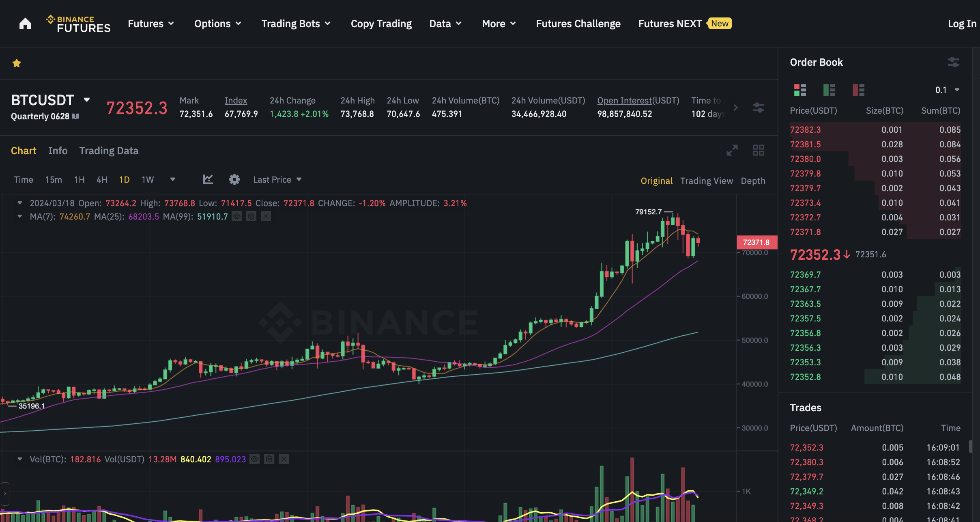
Task: Open volume indicator settings gear
Action: tap(269, 459)
